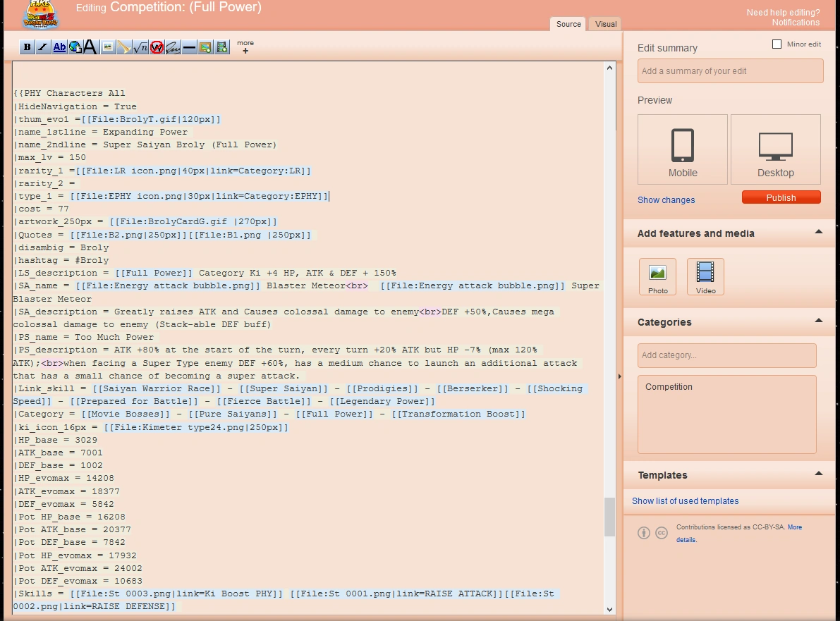Click the attribution license icon
The image size is (840, 621).
point(644,533)
